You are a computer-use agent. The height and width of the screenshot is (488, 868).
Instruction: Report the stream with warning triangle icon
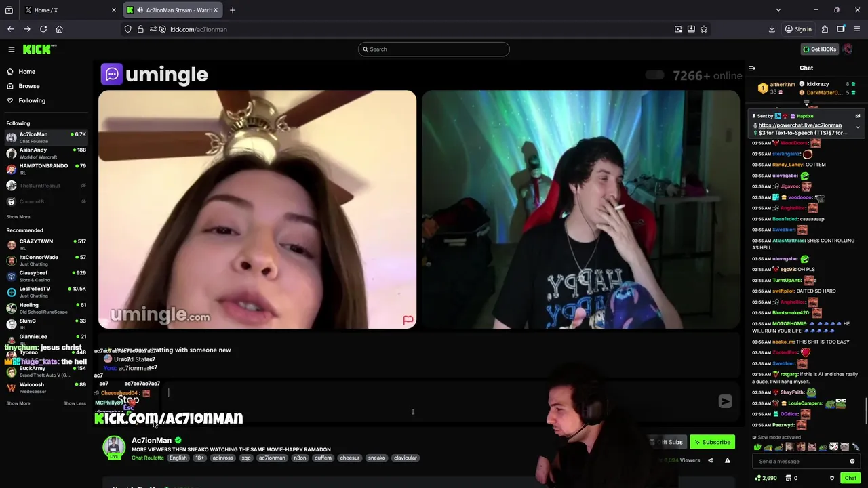(727, 460)
